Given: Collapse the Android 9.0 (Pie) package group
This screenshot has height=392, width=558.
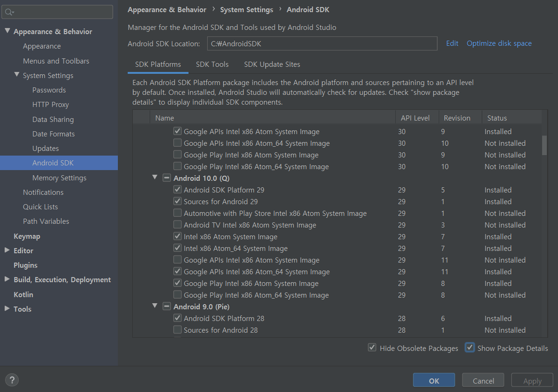Looking at the screenshot, I should pos(155,306).
